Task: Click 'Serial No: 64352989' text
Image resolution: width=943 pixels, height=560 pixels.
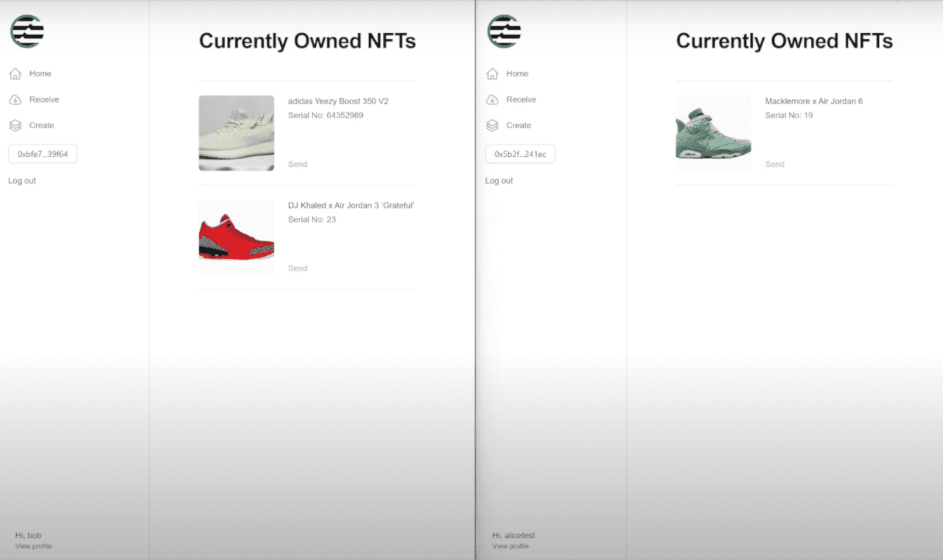Action: (325, 116)
